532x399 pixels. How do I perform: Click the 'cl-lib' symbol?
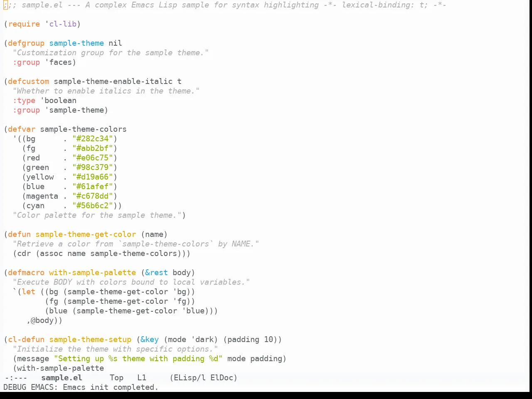tap(63, 24)
